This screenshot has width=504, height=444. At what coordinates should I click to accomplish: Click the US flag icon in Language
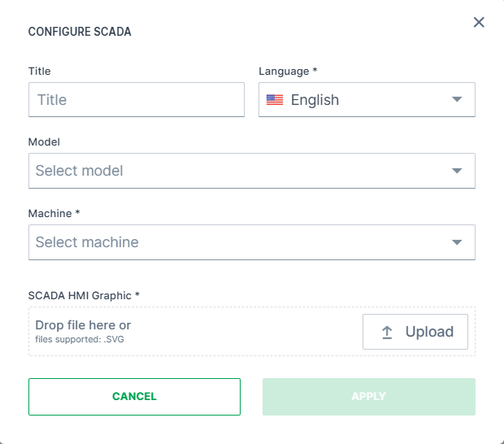(275, 100)
